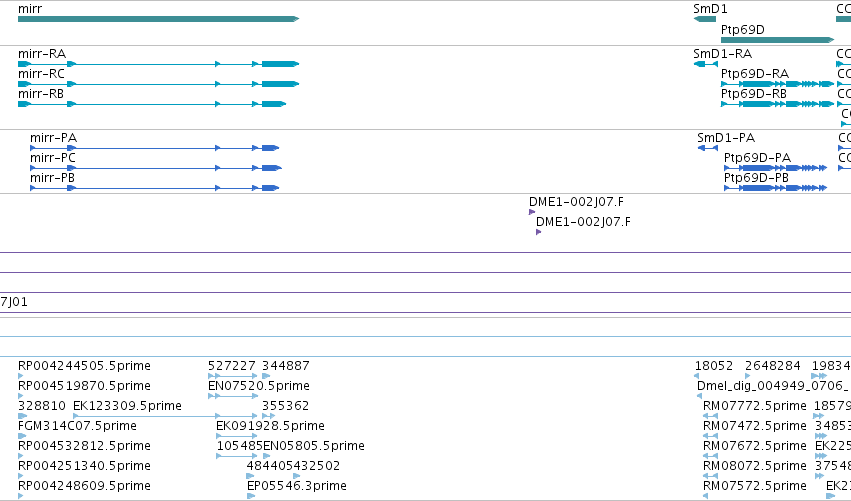Select the EK123309.5prime EST label
Image resolution: width=851 pixels, height=501 pixels.
tap(127, 406)
